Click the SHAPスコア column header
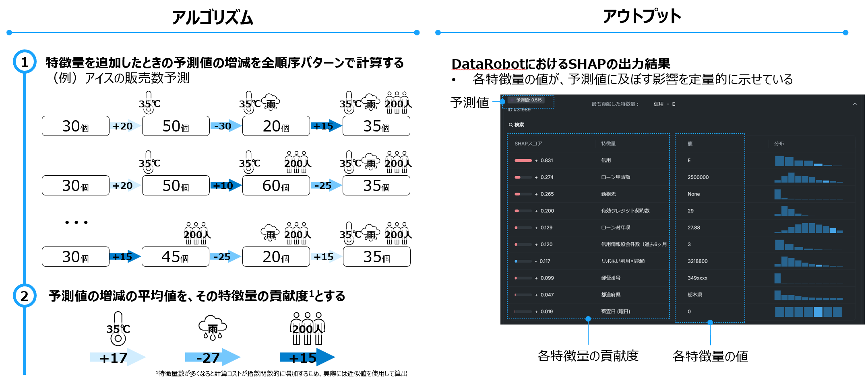This screenshot has height=378, width=868. pyautogui.click(x=528, y=144)
